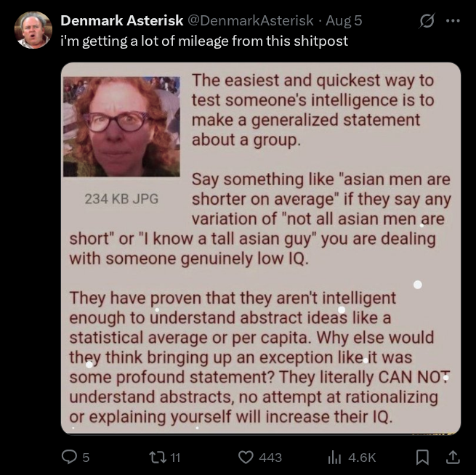The height and width of the screenshot is (475, 476).
Task: Click the Aug 5 timestamp
Action: tap(344, 20)
